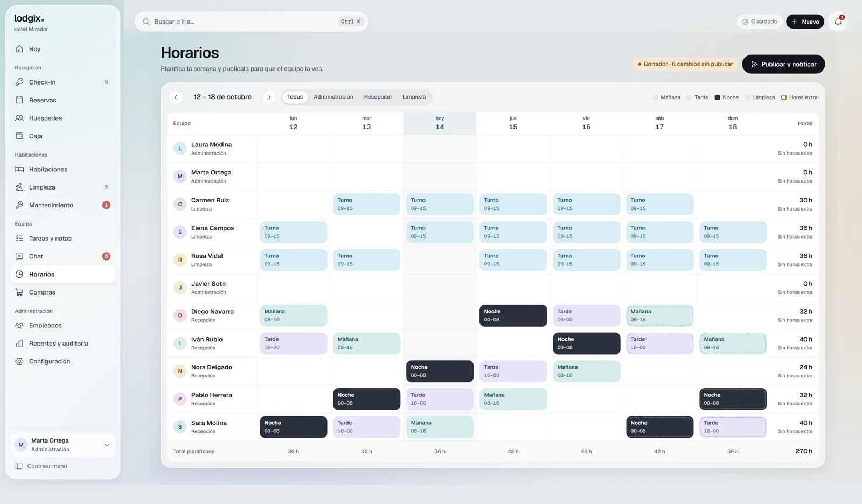The image size is (862, 504).
Task: Open the Compras cart icon
Action: [19, 292]
